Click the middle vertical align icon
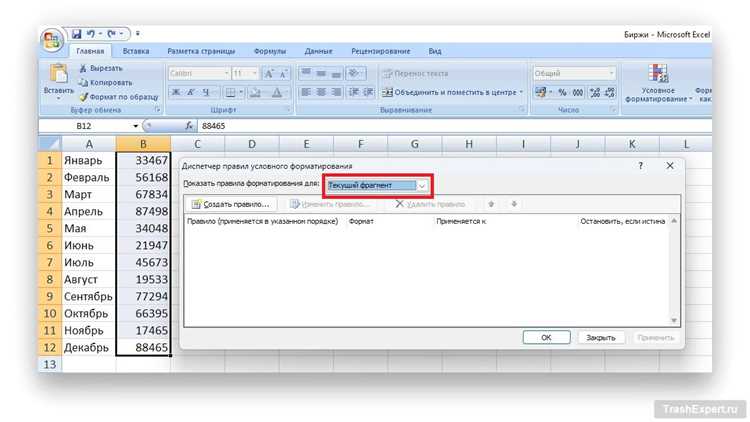The image size is (750, 422). coord(321,73)
